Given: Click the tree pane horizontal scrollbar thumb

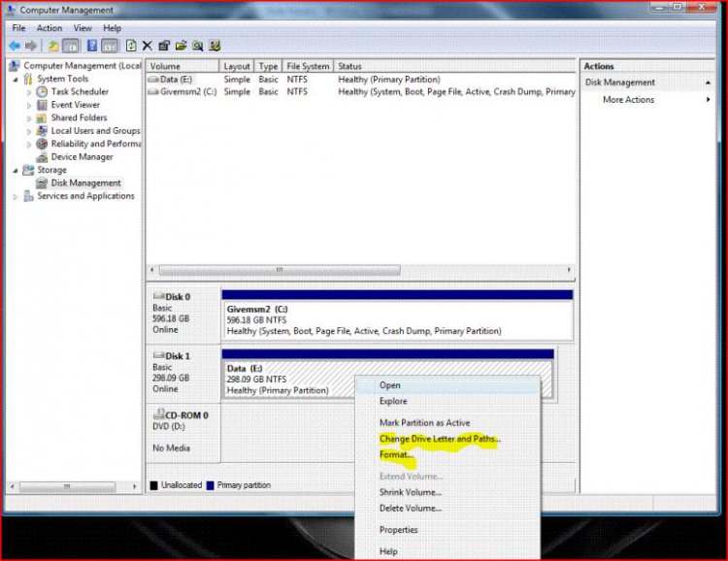Looking at the screenshot, I should [67, 486].
